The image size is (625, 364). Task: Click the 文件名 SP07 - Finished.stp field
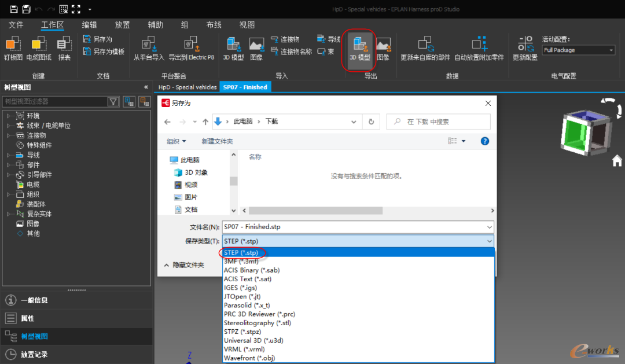pyautogui.click(x=358, y=227)
